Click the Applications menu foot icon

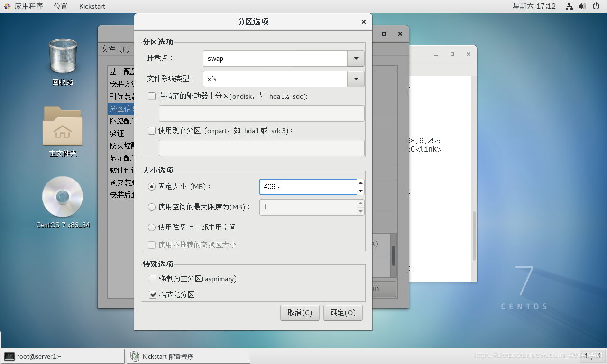point(7,6)
